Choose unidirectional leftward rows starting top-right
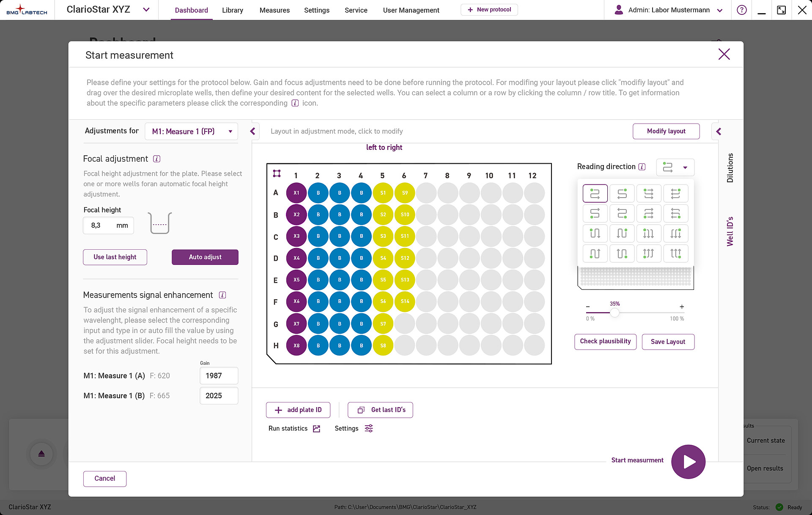This screenshot has width=812, height=515. (x=676, y=193)
